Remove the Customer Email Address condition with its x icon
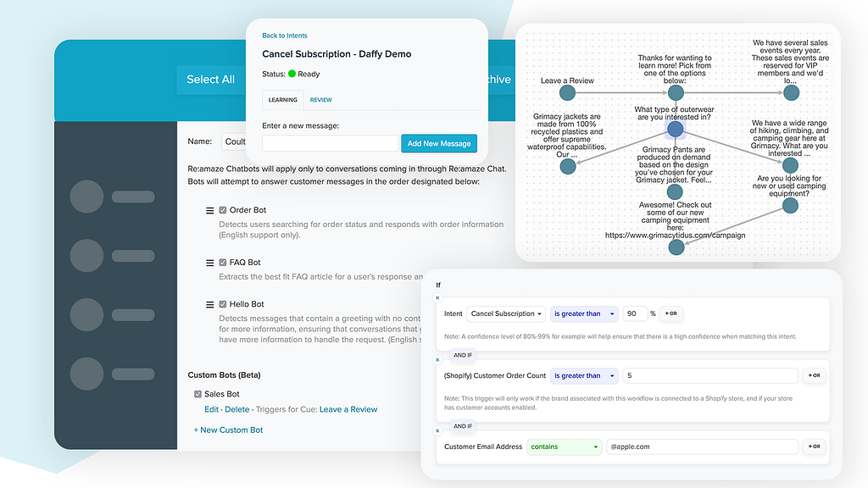 coord(437,430)
